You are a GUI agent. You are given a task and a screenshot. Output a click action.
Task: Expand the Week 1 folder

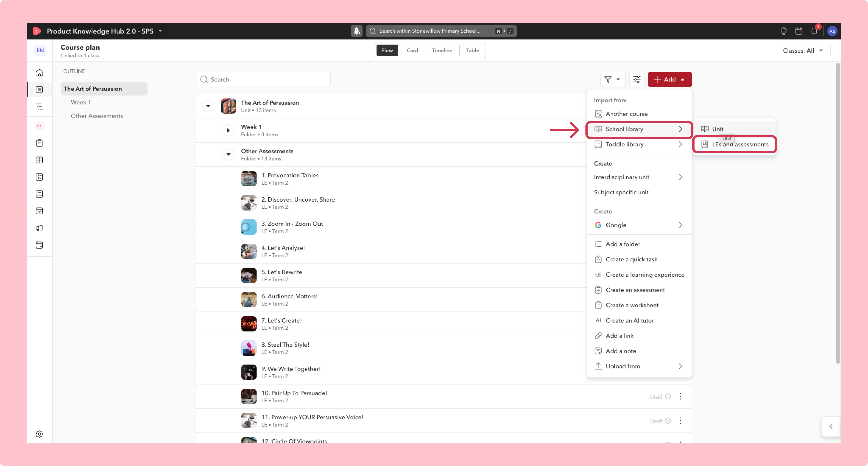click(228, 130)
